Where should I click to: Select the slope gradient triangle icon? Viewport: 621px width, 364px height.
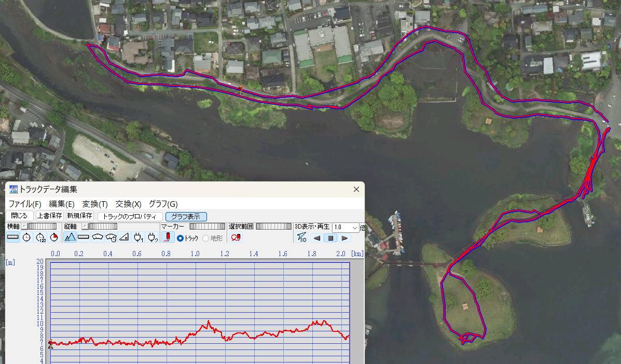coord(124,237)
